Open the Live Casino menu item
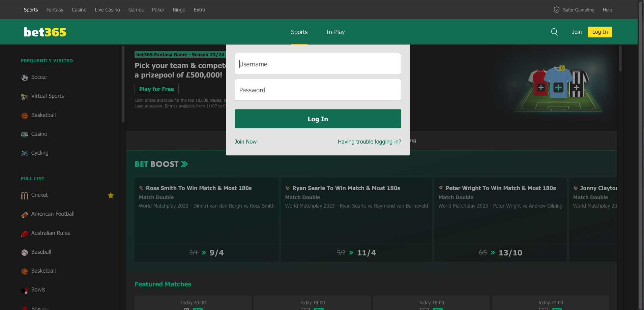The height and width of the screenshot is (310, 644). click(x=108, y=10)
